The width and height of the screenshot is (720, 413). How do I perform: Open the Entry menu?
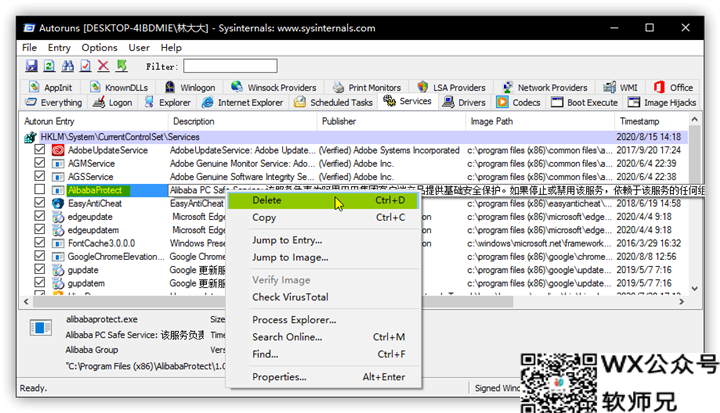pos(59,48)
